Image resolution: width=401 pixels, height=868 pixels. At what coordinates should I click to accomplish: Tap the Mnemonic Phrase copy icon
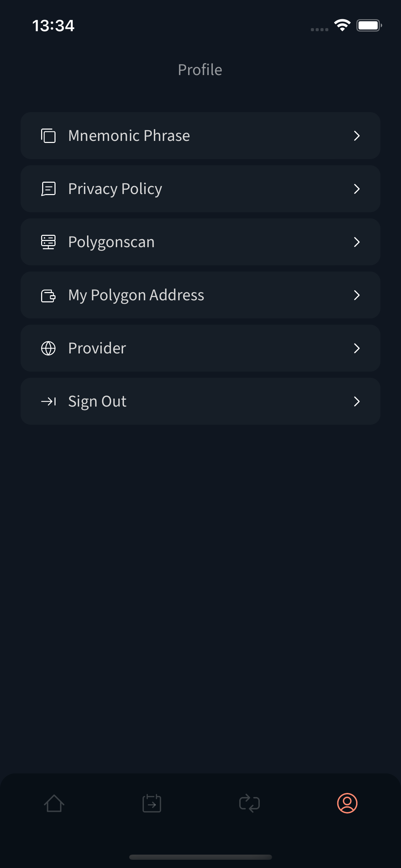[x=48, y=136]
